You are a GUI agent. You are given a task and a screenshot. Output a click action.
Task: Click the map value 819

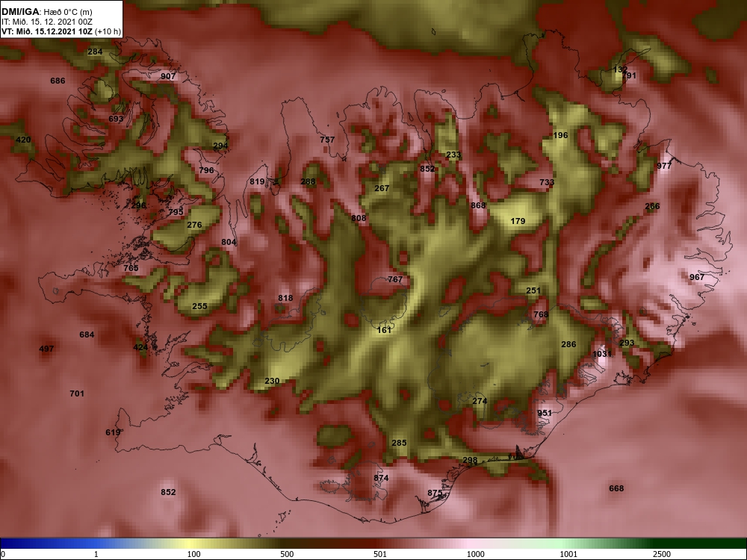[x=257, y=182]
